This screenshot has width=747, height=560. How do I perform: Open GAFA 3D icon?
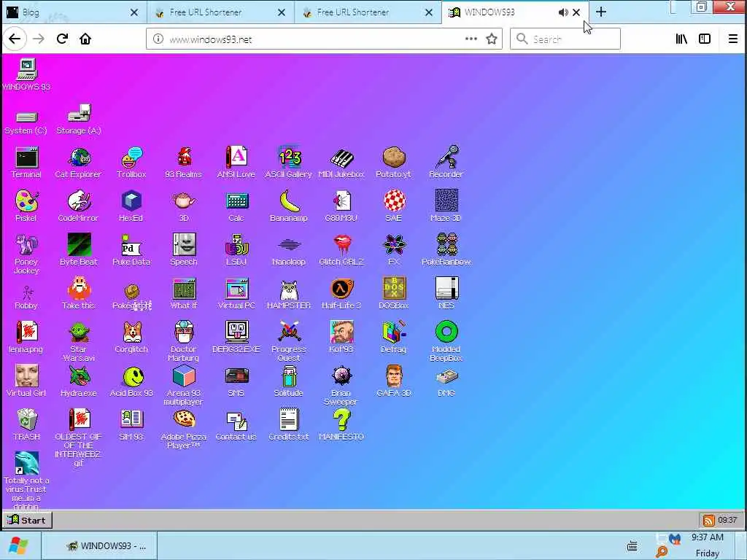394,381
